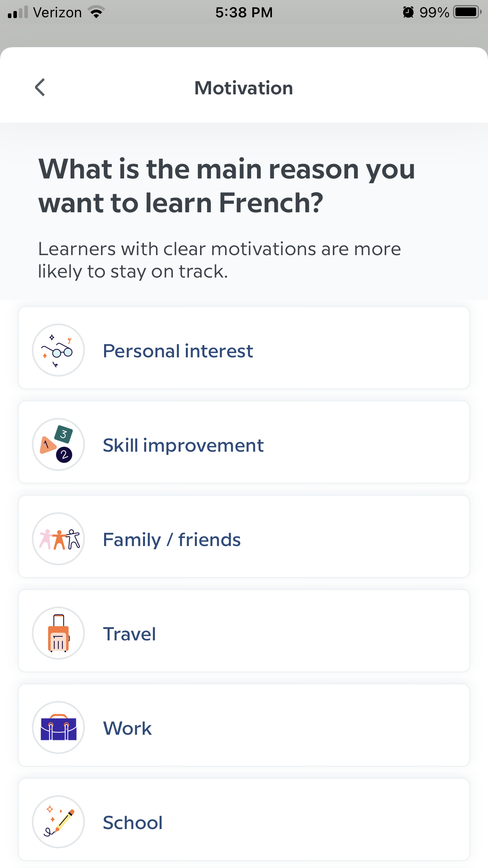The height and width of the screenshot is (868, 488).
Task: Tap the orange suitcase Travel icon
Action: tap(58, 633)
